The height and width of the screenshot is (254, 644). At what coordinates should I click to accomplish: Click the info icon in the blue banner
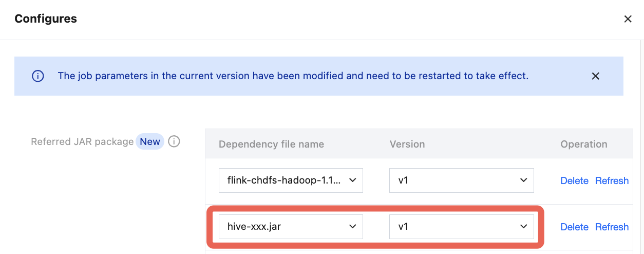38,76
